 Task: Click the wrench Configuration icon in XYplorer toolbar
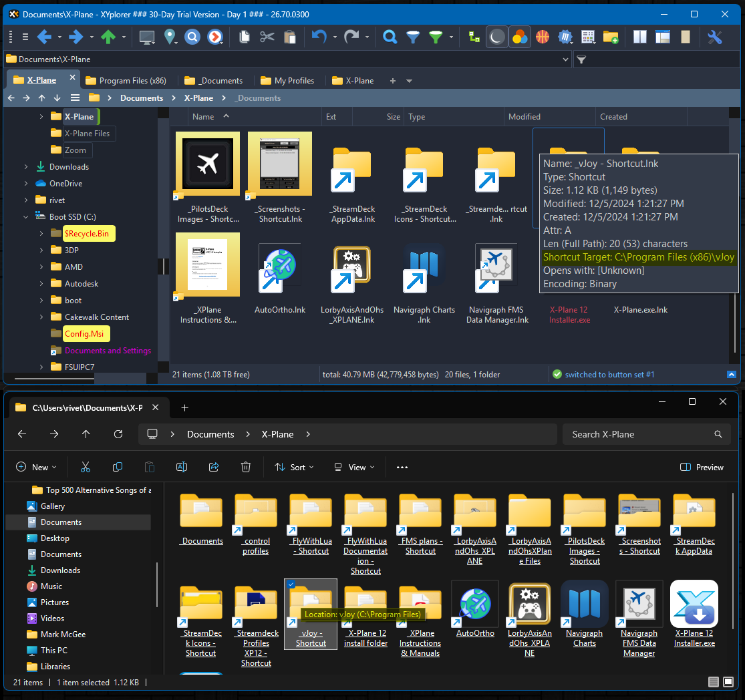[x=715, y=37]
